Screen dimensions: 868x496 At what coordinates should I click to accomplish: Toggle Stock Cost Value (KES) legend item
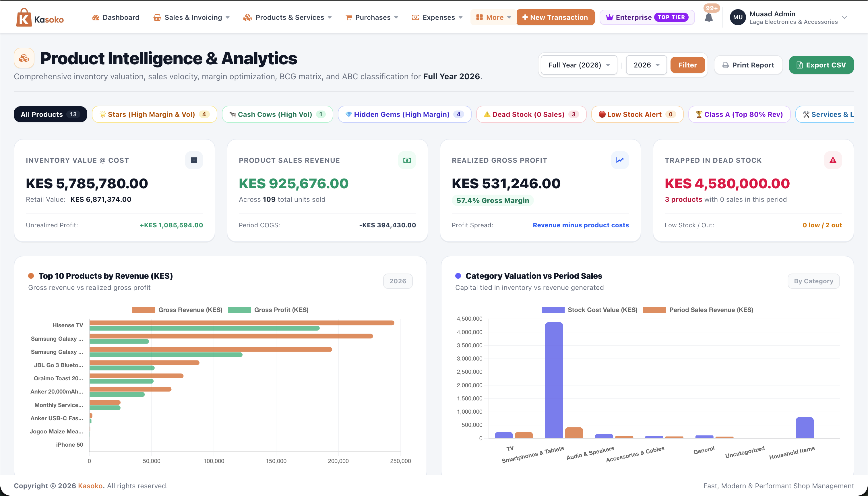point(589,310)
